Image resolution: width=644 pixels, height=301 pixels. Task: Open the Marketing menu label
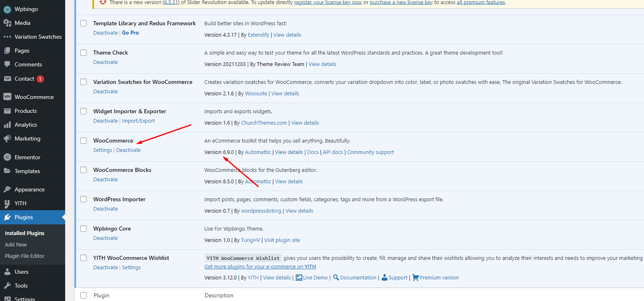click(x=27, y=138)
